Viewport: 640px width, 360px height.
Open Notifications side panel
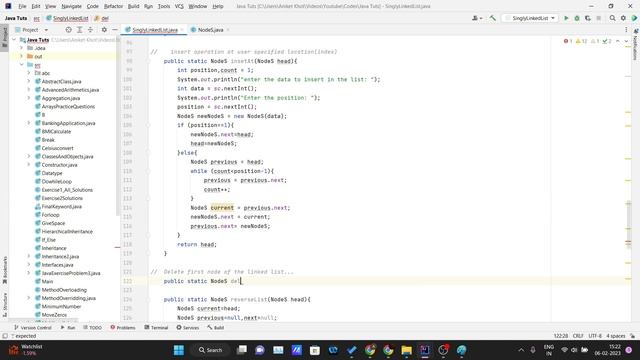coord(635,43)
